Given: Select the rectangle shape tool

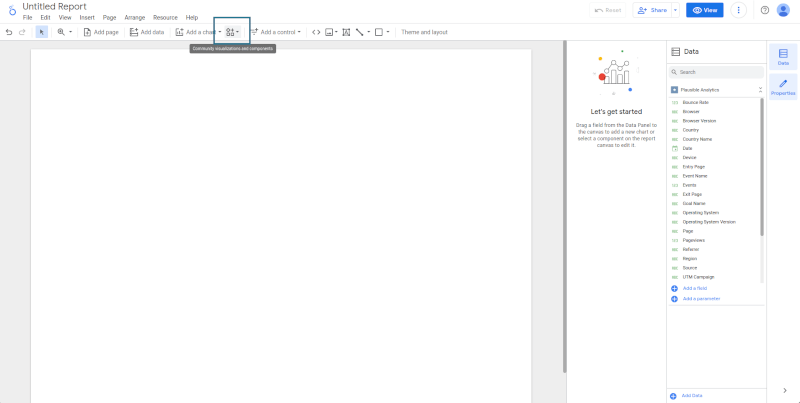Looking at the screenshot, I should [379, 32].
